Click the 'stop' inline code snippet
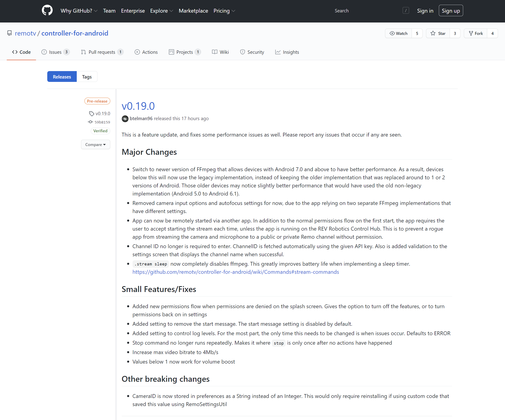 tap(279, 343)
